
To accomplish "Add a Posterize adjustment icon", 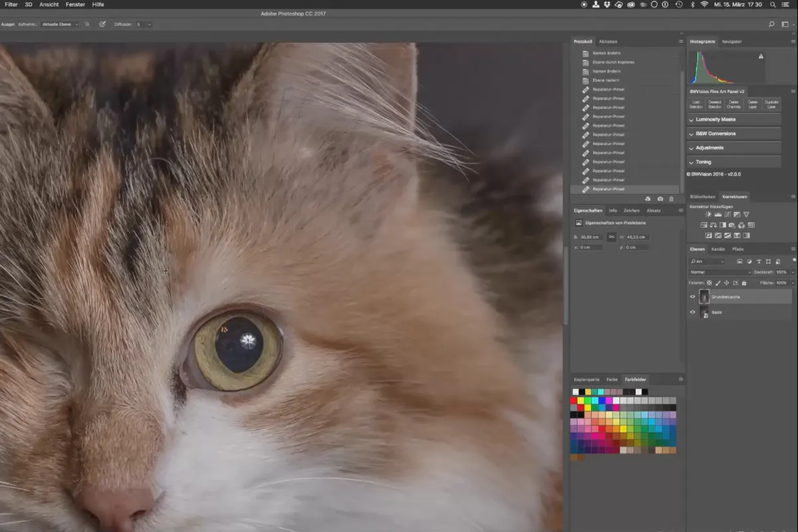I will [x=718, y=235].
